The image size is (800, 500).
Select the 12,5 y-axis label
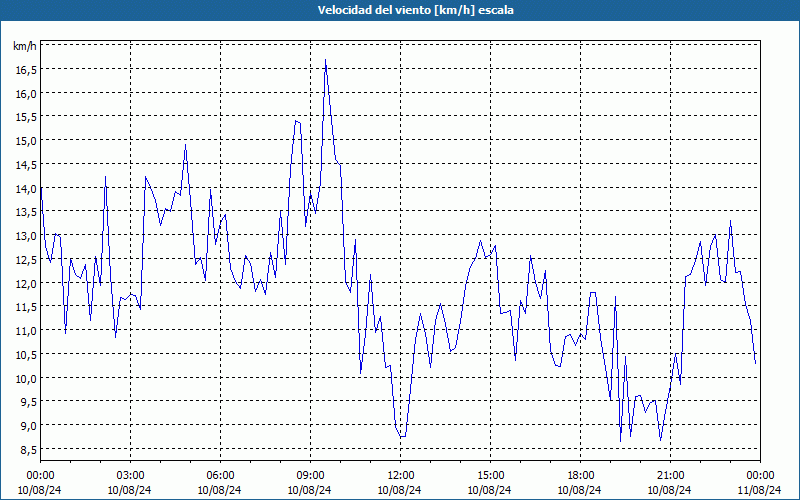(26, 260)
